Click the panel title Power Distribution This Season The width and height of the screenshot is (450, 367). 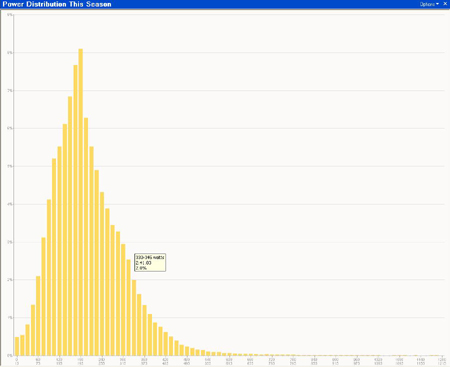(57, 4)
